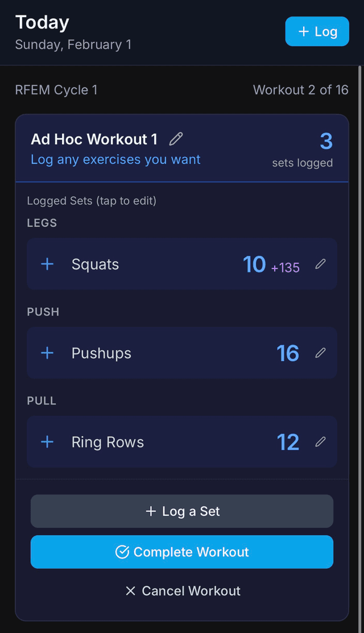Tap the X to cancel the workout
Viewport: 364px width, 633px height.
pyautogui.click(x=130, y=591)
